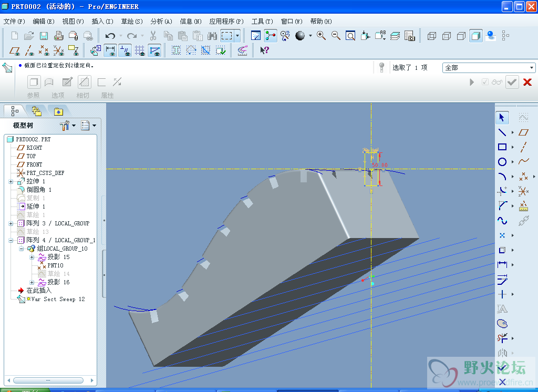Expand the 阵列 3 / LOCAL_GROUP node
The height and width of the screenshot is (392, 538).
coord(11,223)
